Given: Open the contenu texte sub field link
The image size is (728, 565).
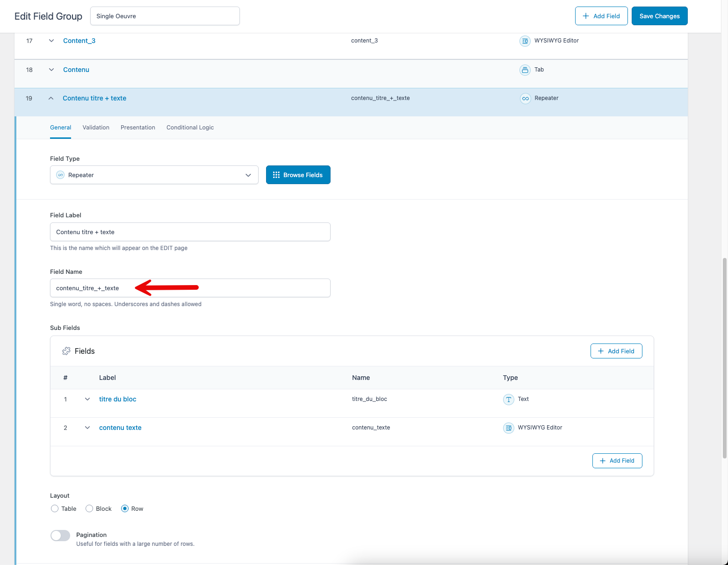Looking at the screenshot, I should coord(120,428).
